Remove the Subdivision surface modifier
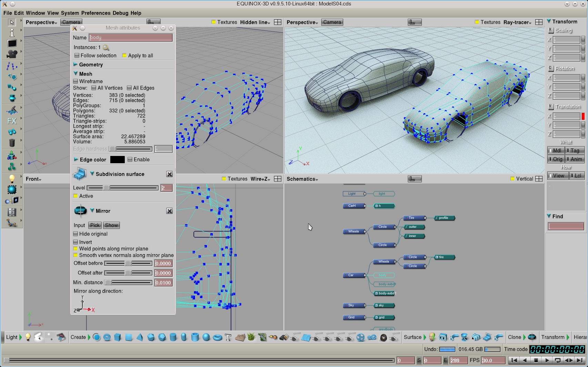This screenshot has height=367, width=588. click(169, 174)
